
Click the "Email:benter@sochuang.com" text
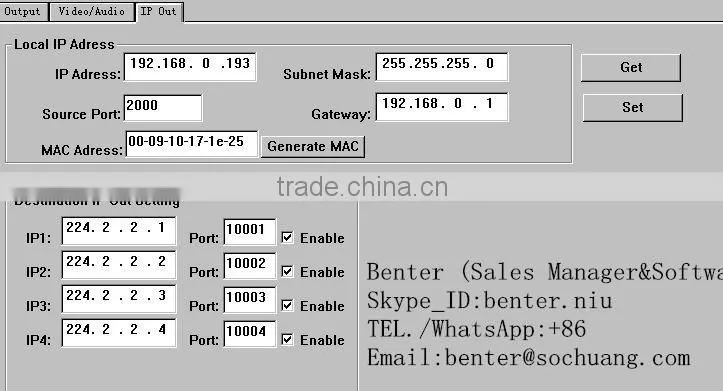529,358
